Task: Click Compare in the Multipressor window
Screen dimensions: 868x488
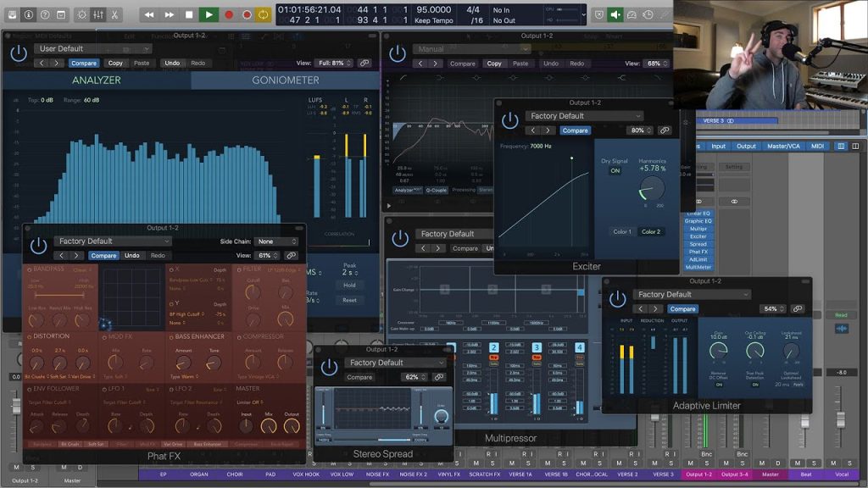Action: click(463, 248)
